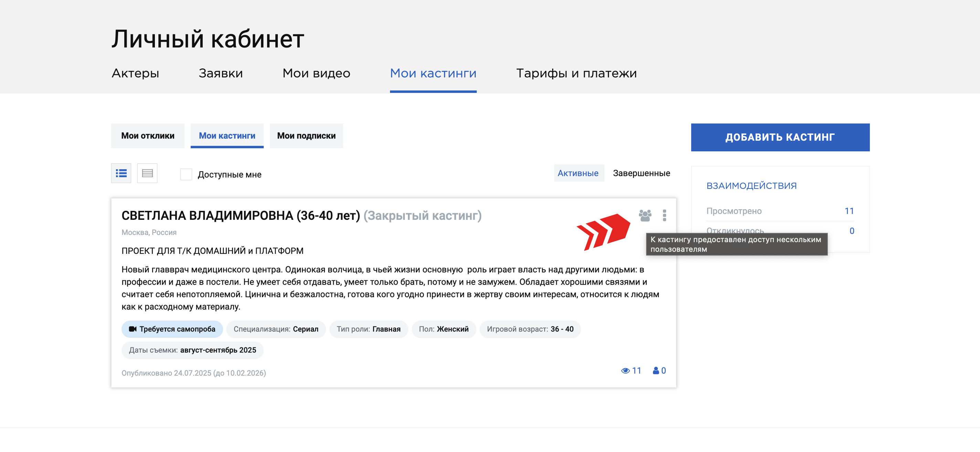Open 'Тарифы и платежи' tab
The height and width of the screenshot is (452, 980).
click(x=576, y=73)
